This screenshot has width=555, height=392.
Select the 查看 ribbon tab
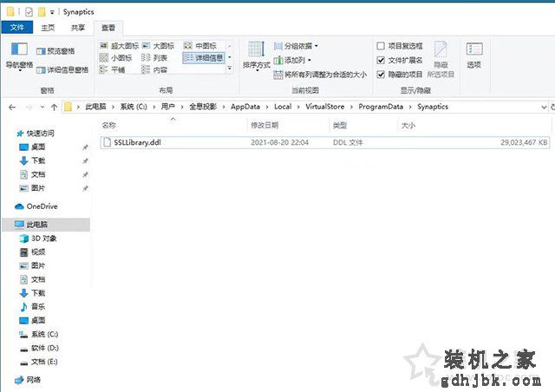point(108,28)
